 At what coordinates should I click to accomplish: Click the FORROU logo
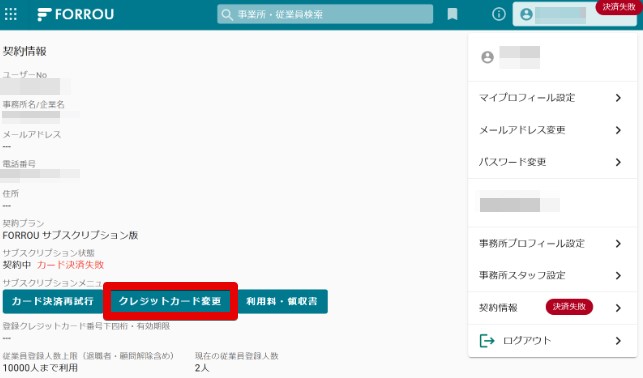(x=75, y=14)
